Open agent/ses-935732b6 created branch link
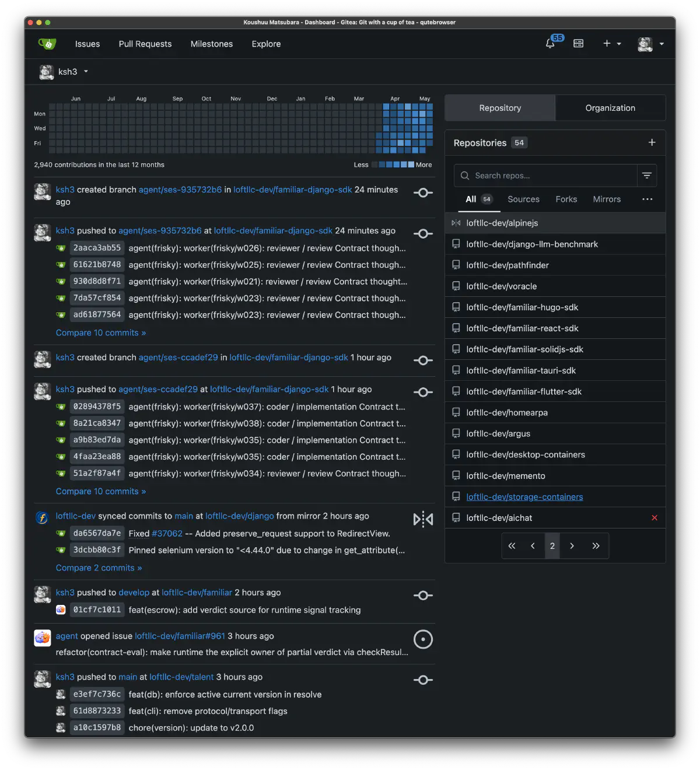The image size is (700, 770). coord(180,190)
